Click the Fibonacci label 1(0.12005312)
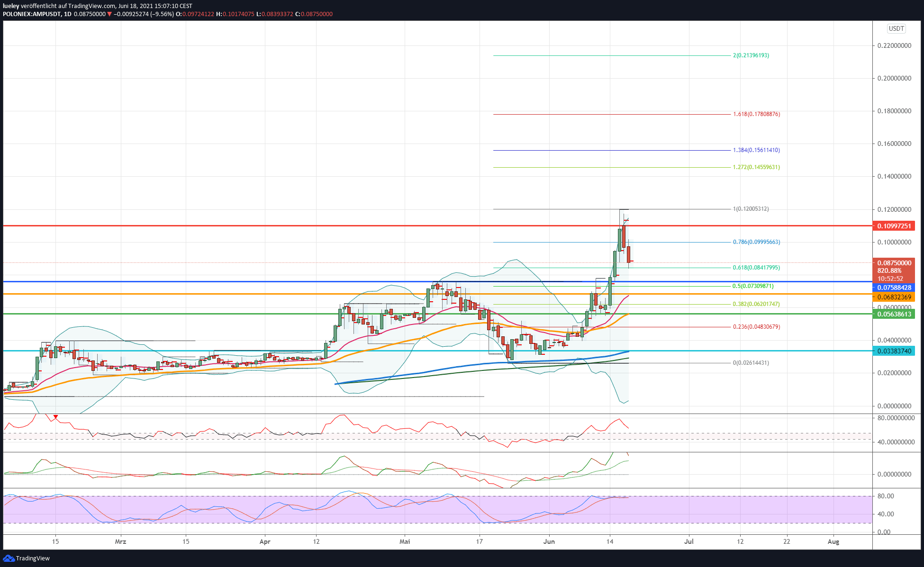The image size is (924, 567). click(x=751, y=209)
